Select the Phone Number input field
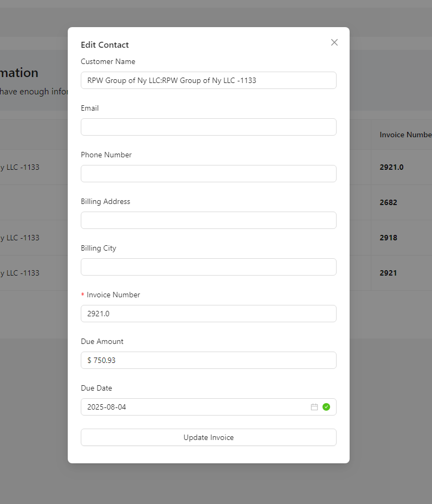The image size is (432, 504). (208, 174)
